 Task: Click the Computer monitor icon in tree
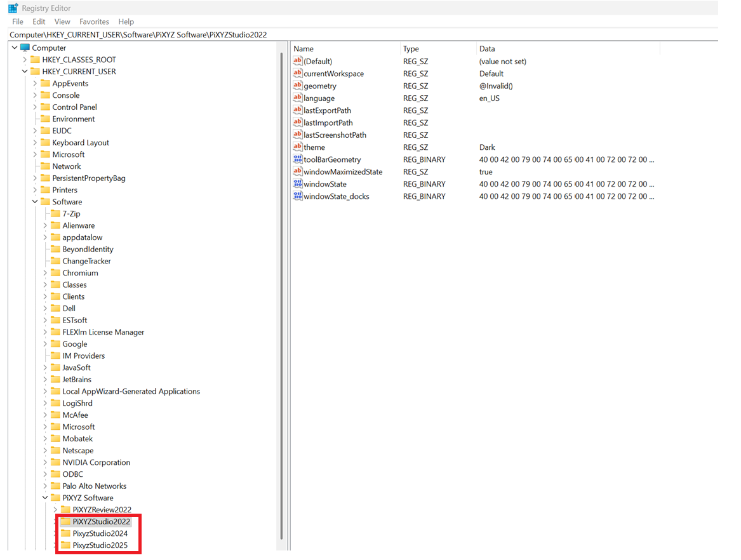click(25, 48)
